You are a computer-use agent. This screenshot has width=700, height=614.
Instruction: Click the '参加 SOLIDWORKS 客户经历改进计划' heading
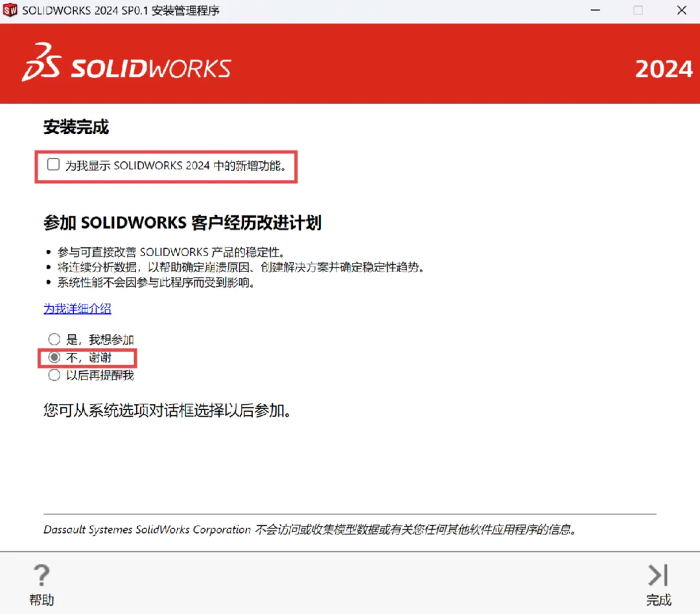pyautogui.click(x=182, y=223)
